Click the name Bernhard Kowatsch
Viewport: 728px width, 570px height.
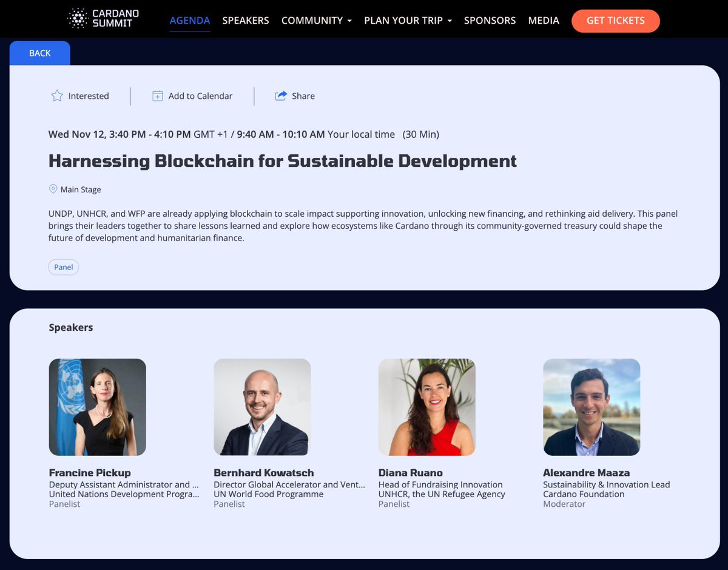tap(264, 472)
